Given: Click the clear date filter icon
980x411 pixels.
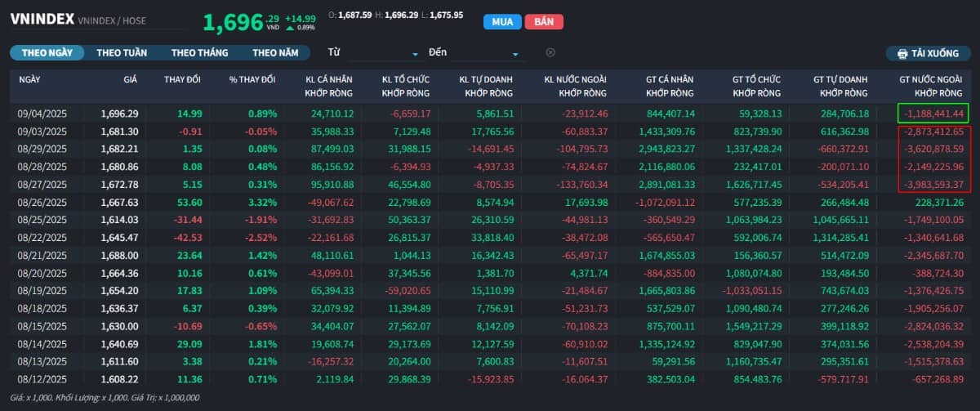Looking at the screenshot, I should [550, 52].
